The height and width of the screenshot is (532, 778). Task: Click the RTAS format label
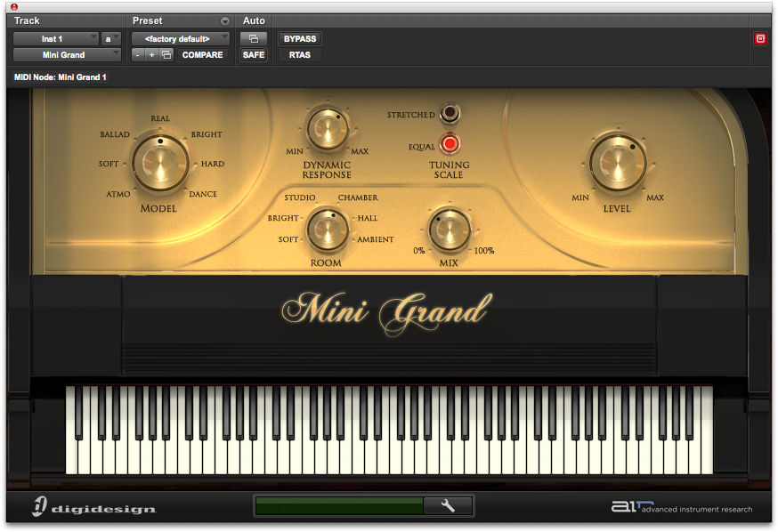pyautogui.click(x=300, y=55)
